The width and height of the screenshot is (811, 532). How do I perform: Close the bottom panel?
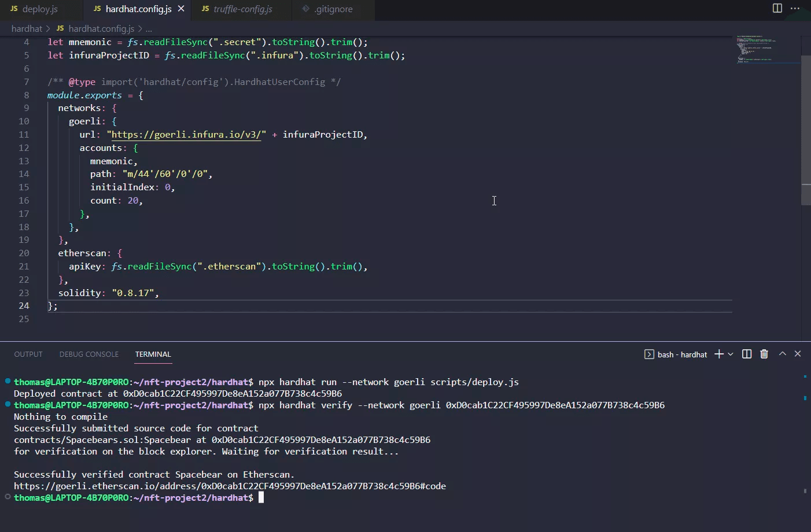pos(798,354)
